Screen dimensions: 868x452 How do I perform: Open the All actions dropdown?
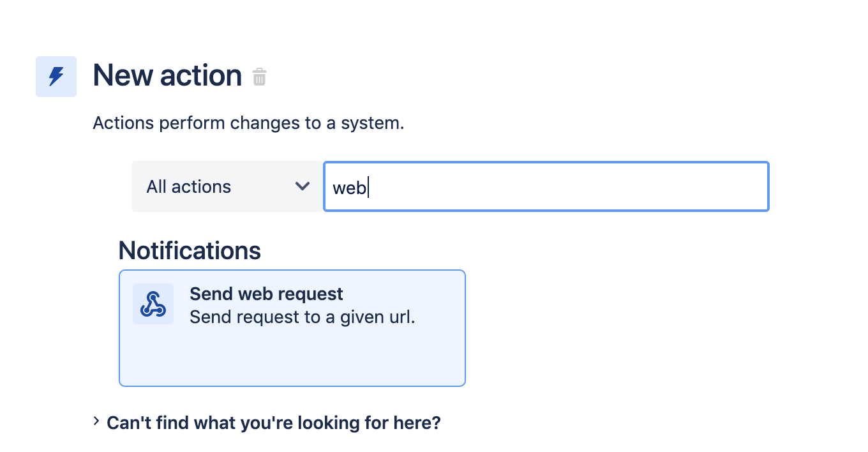[227, 186]
